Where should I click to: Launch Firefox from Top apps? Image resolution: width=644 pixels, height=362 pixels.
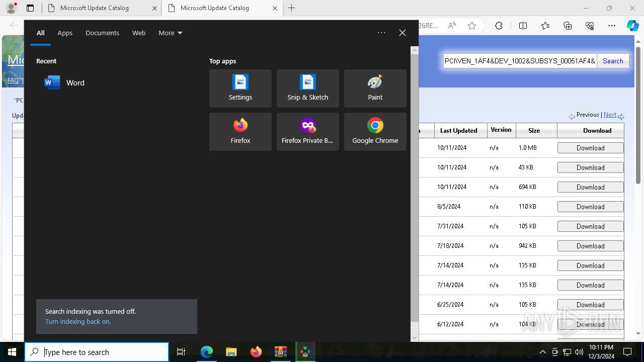pyautogui.click(x=240, y=132)
